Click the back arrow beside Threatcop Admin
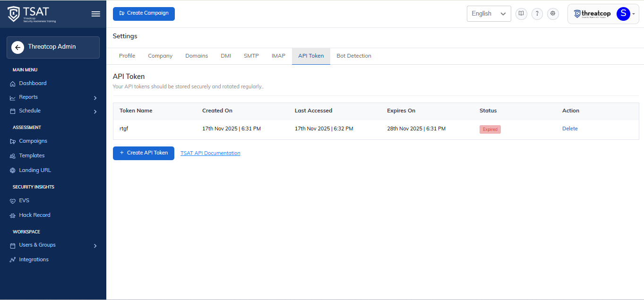Screen dimensions: 644x300 pyautogui.click(x=17, y=47)
